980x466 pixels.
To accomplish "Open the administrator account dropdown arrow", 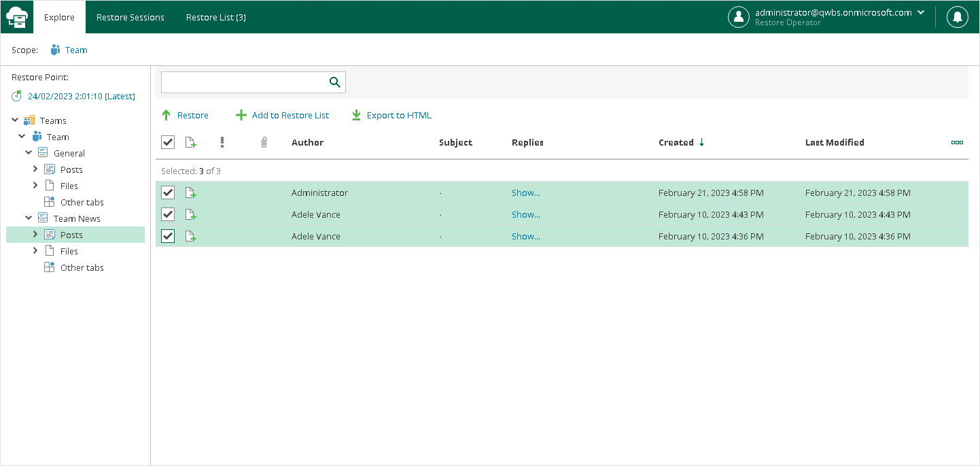I will tap(921, 12).
